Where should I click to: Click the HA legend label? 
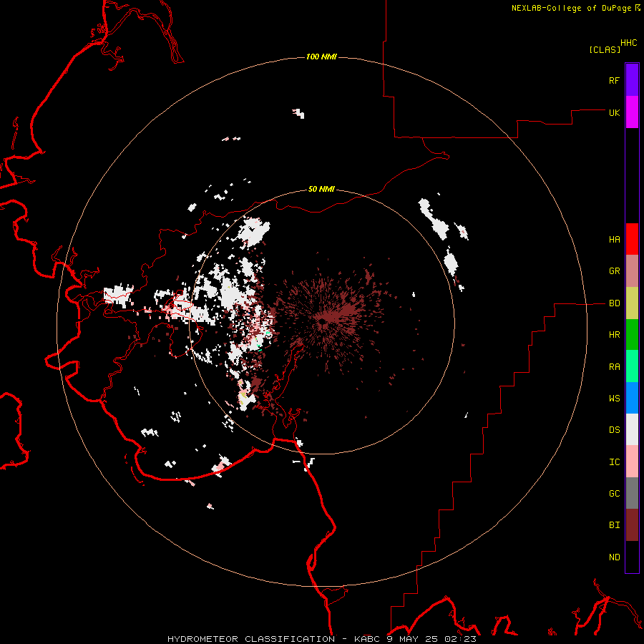coord(614,240)
